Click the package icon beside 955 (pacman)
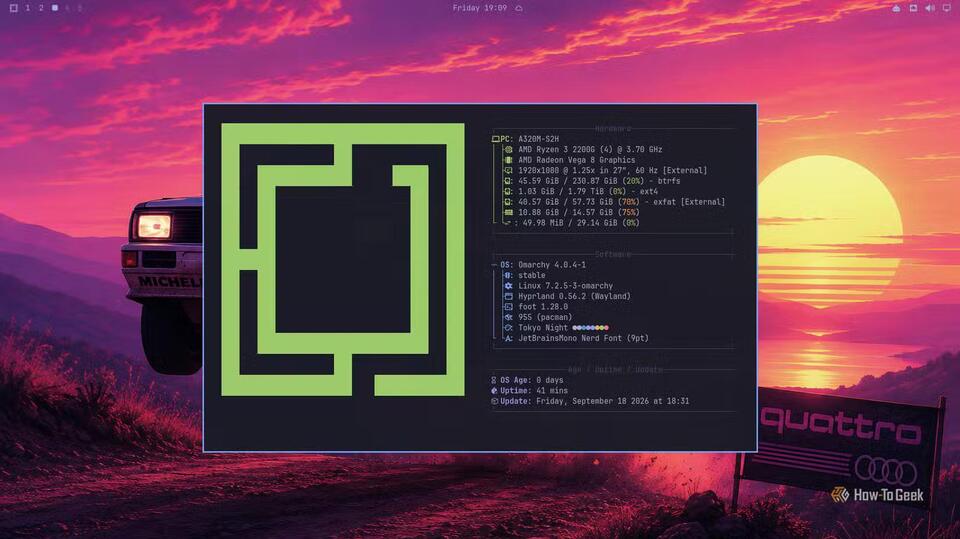Viewport: 960px width, 539px height. [x=508, y=317]
